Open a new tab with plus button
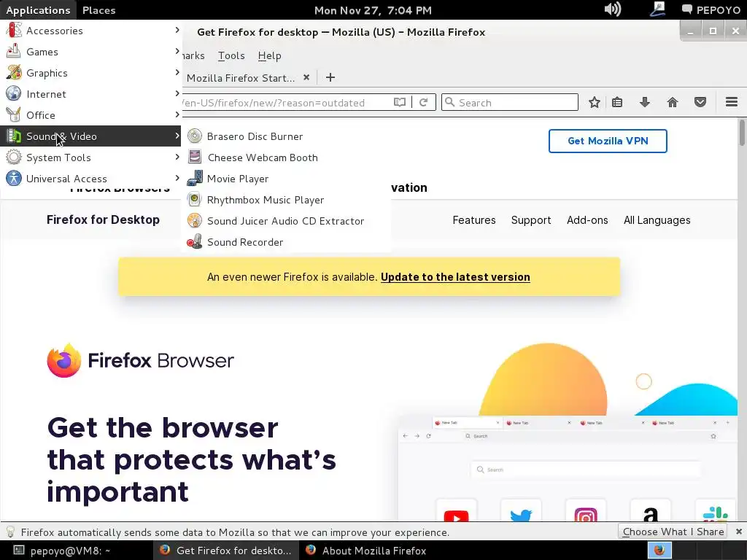Image resolution: width=747 pixels, height=560 pixels. click(x=330, y=77)
